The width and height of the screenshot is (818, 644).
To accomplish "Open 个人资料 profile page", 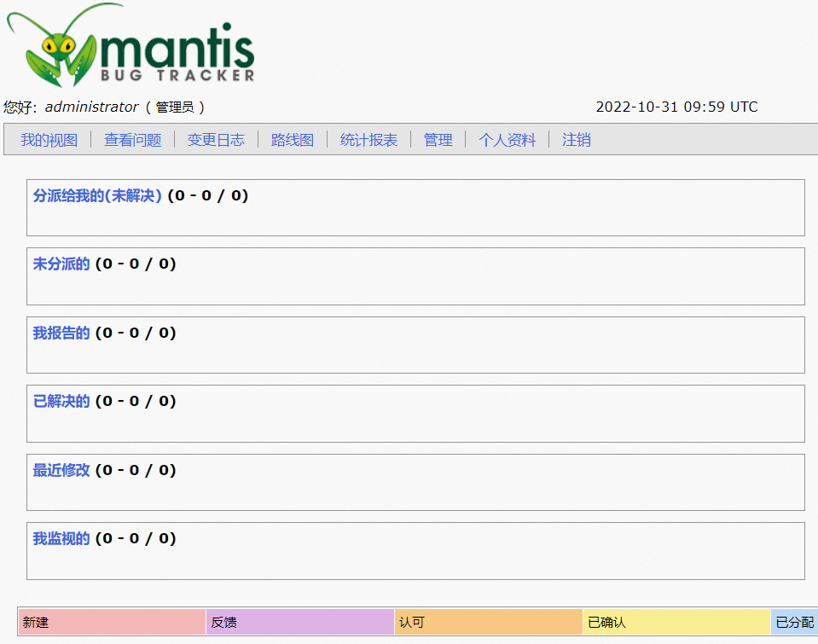I will pyautogui.click(x=508, y=140).
